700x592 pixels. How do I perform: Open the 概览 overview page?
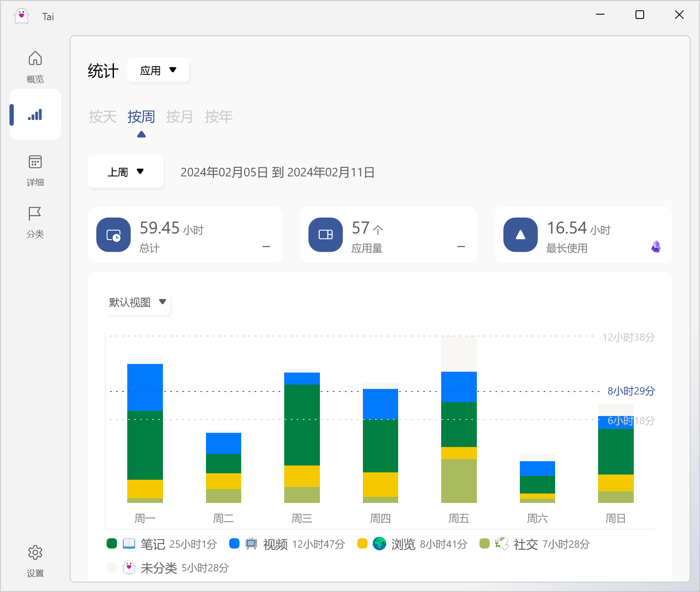pyautogui.click(x=35, y=67)
